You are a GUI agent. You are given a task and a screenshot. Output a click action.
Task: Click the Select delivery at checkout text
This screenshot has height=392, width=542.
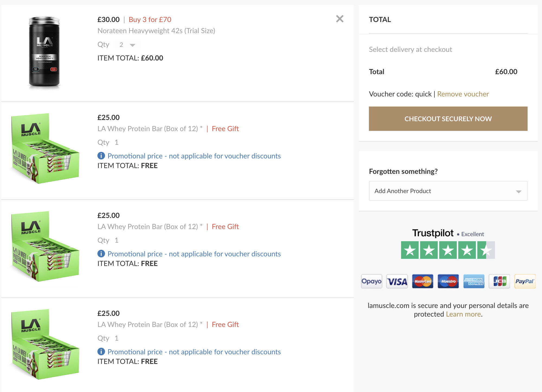pyautogui.click(x=411, y=50)
